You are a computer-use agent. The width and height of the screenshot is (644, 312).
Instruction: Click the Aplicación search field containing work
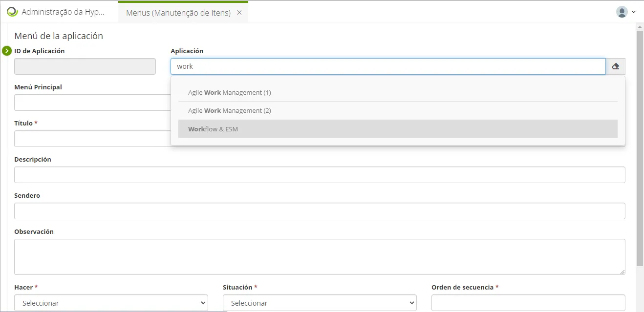[x=388, y=66]
